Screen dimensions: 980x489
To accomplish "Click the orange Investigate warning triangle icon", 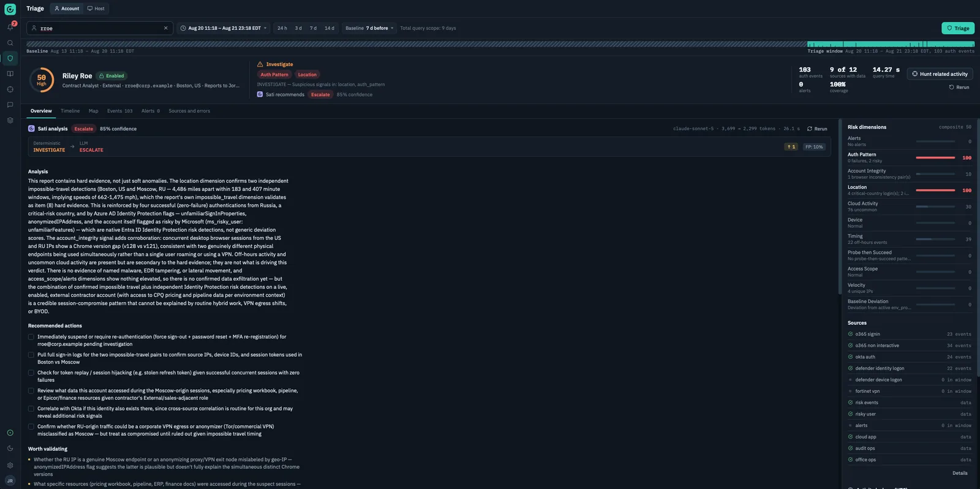I will coord(260,64).
